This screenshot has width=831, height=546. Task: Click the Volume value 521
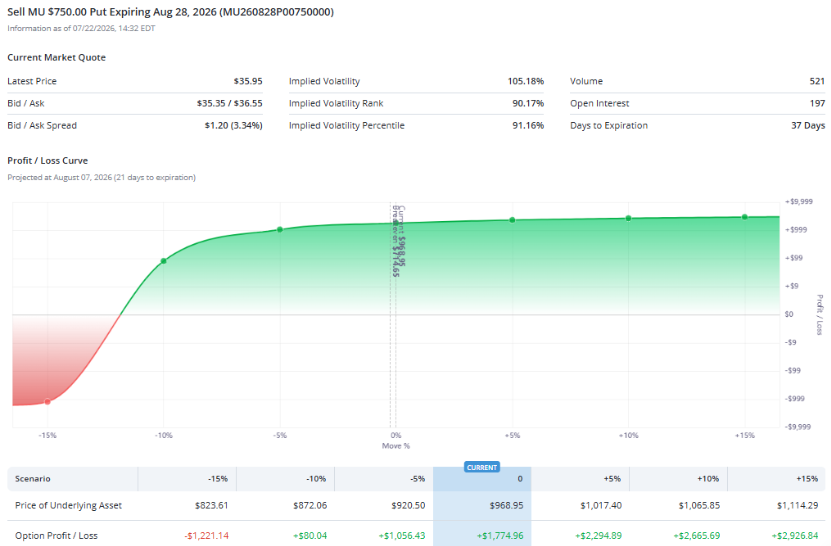point(817,81)
